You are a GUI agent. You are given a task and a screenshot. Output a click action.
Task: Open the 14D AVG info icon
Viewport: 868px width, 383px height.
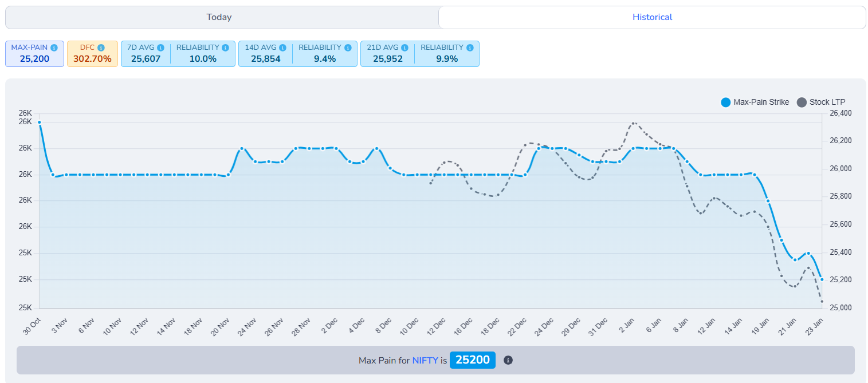(282, 48)
